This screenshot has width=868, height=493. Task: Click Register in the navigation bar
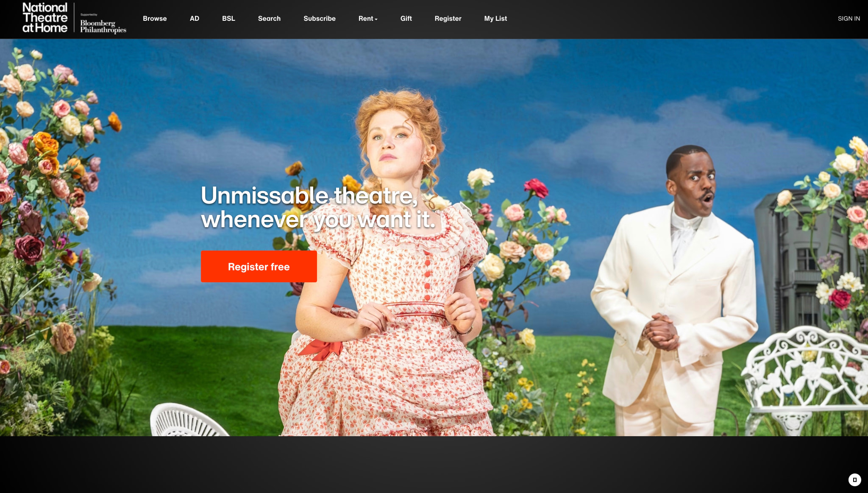click(448, 19)
